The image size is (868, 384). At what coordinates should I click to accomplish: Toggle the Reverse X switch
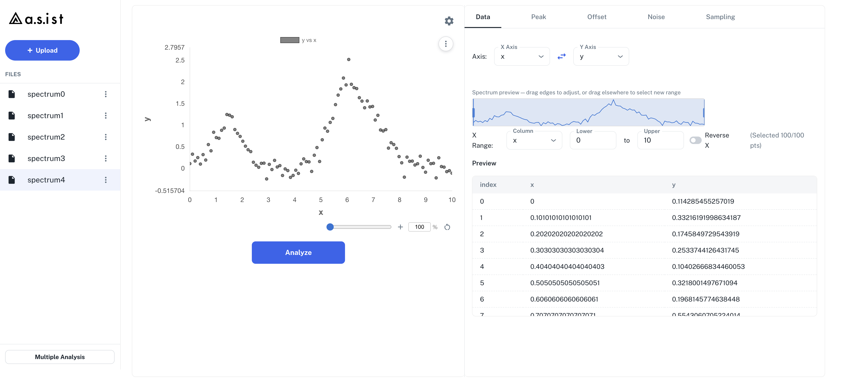(x=695, y=140)
